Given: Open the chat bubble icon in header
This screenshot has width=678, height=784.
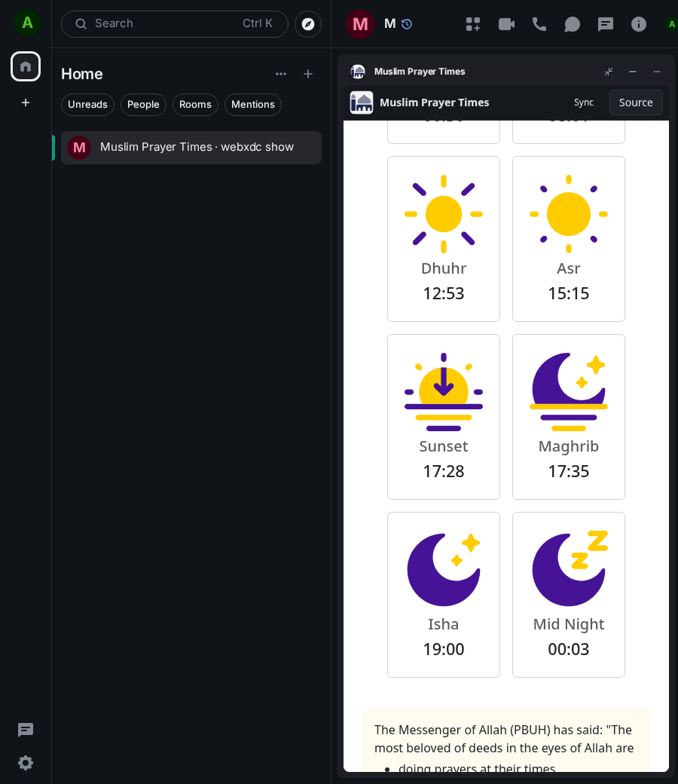Looking at the screenshot, I should [x=572, y=24].
